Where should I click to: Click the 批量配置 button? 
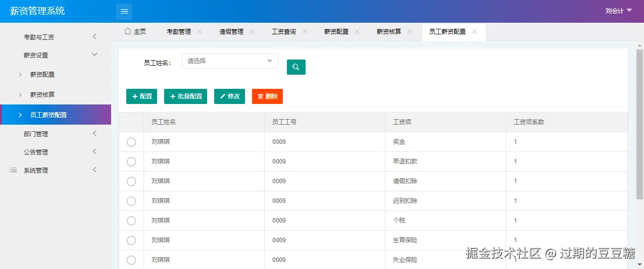tap(185, 96)
